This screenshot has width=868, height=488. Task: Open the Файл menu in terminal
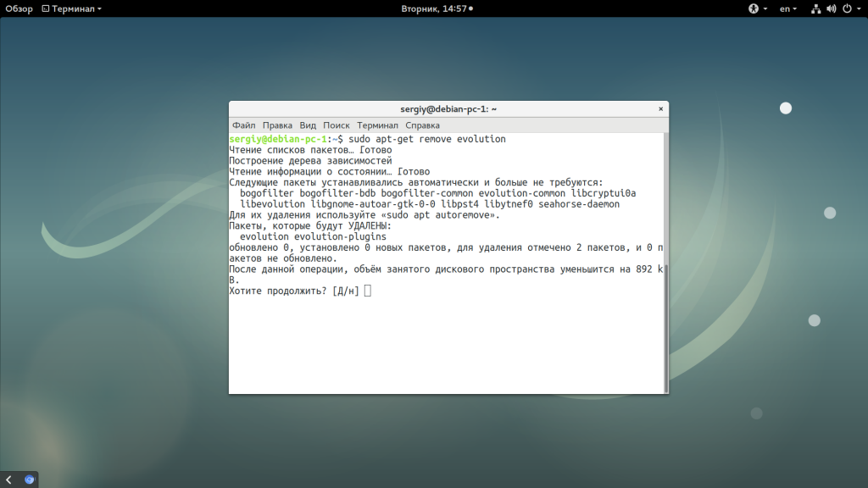(x=243, y=125)
